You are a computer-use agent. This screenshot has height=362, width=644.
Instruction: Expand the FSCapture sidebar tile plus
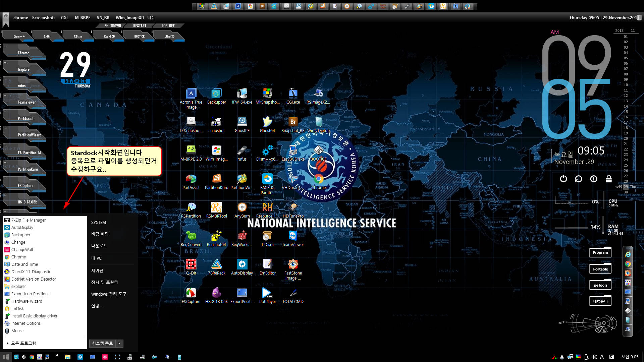coord(5,179)
